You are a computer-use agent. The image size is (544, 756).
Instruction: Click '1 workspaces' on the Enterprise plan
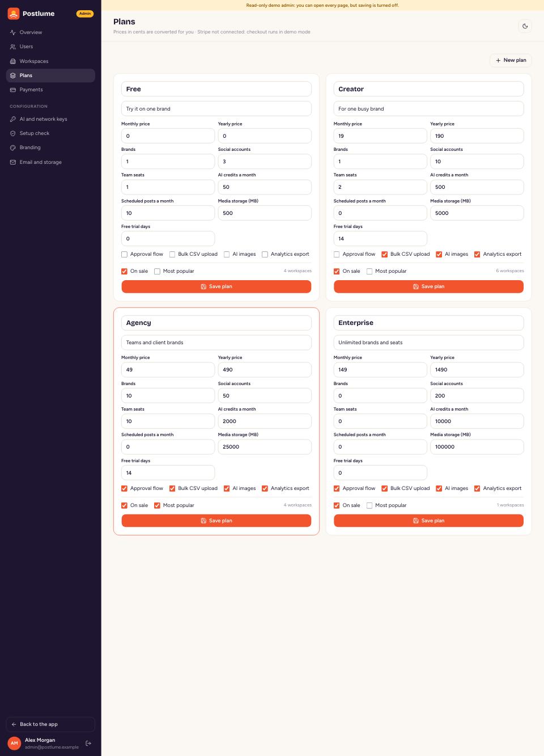[511, 505]
